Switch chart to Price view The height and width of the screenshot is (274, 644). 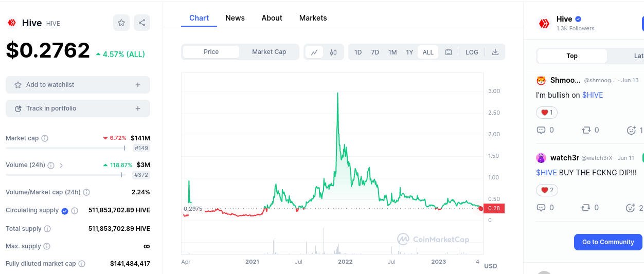[x=211, y=52]
